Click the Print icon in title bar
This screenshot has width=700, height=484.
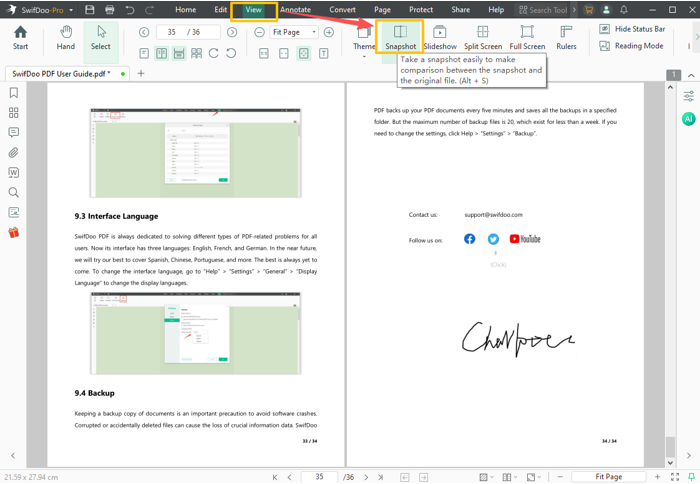tap(109, 9)
